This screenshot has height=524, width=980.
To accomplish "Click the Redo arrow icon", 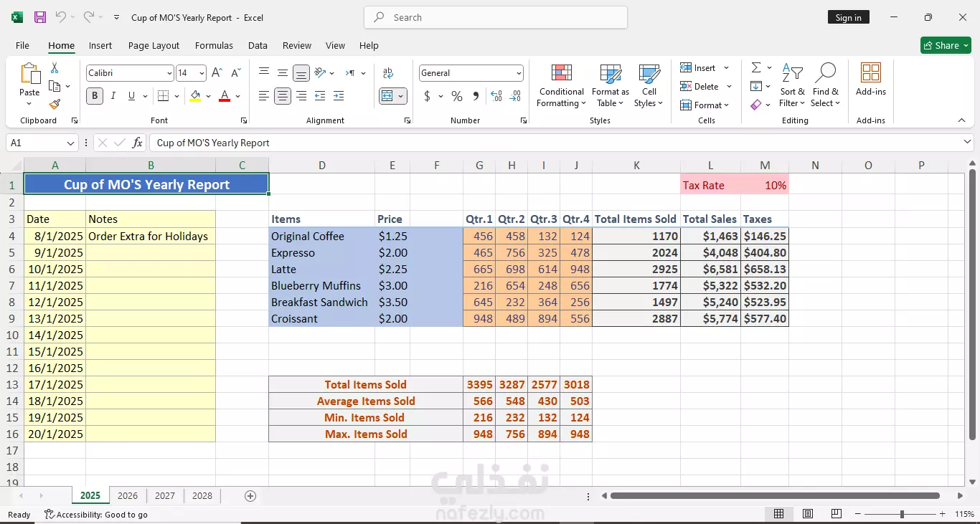I will pyautogui.click(x=88, y=17).
